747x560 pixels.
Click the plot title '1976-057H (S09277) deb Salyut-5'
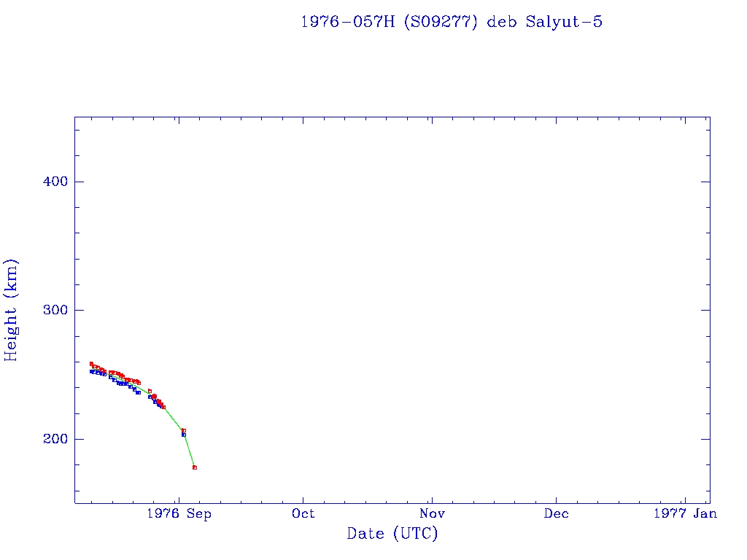click(x=451, y=22)
